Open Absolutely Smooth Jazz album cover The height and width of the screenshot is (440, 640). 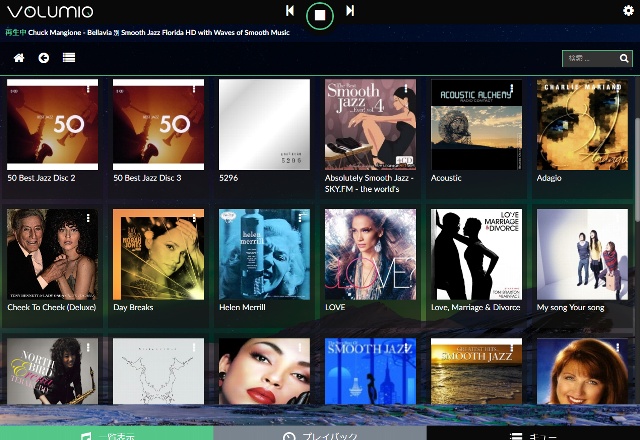pyautogui.click(x=371, y=124)
